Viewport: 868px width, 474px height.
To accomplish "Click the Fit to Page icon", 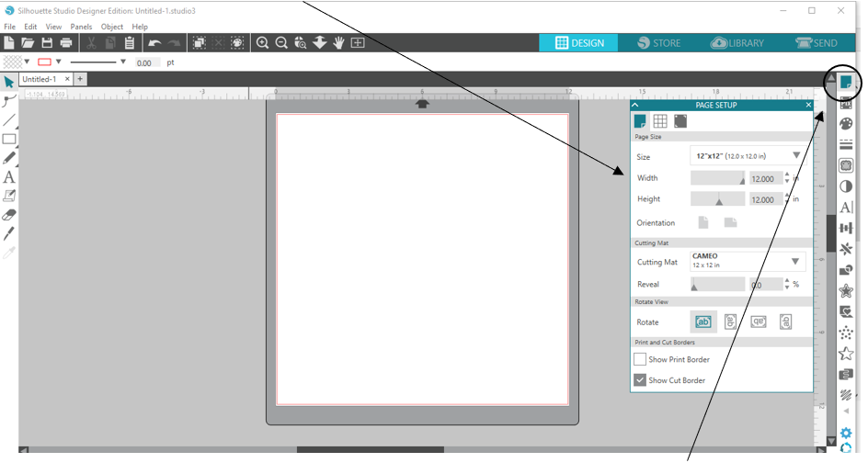I will coord(359,42).
